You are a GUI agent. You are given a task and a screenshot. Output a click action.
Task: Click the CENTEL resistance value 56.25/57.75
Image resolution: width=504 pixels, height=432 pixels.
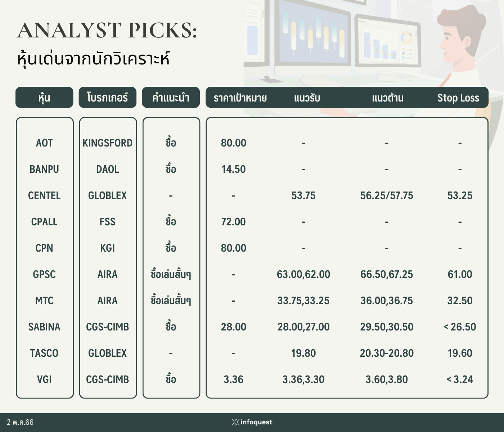387,195
